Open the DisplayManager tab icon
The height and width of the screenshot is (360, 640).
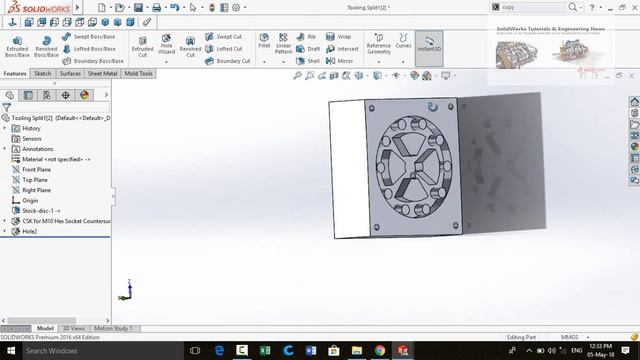click(84, 95)
